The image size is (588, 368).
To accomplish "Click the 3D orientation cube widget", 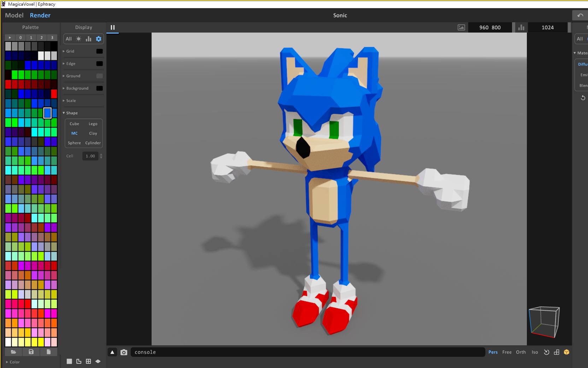I will click(544, 322).
